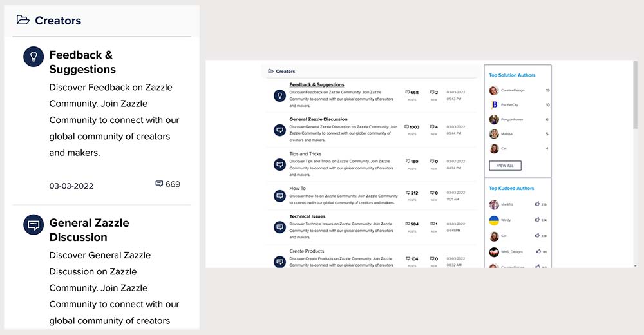Open the General Zazzle Discussion link in the desktop view

(318, 119)
